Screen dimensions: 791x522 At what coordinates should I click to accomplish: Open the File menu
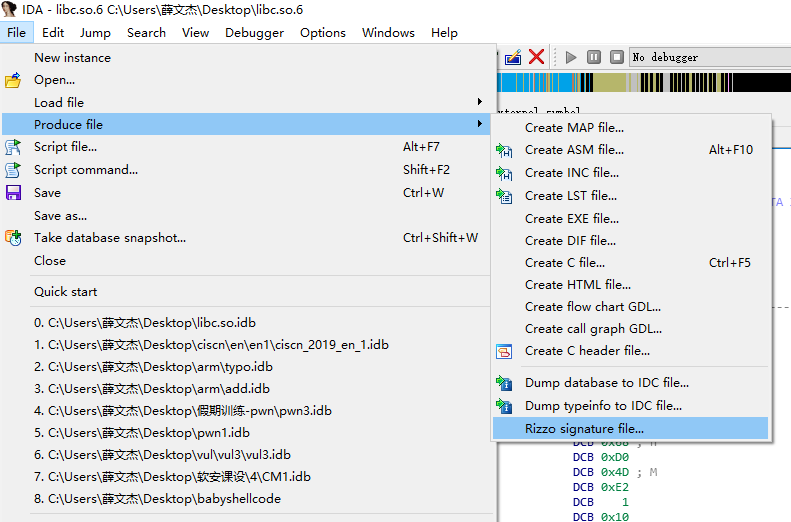click(17, 33)
